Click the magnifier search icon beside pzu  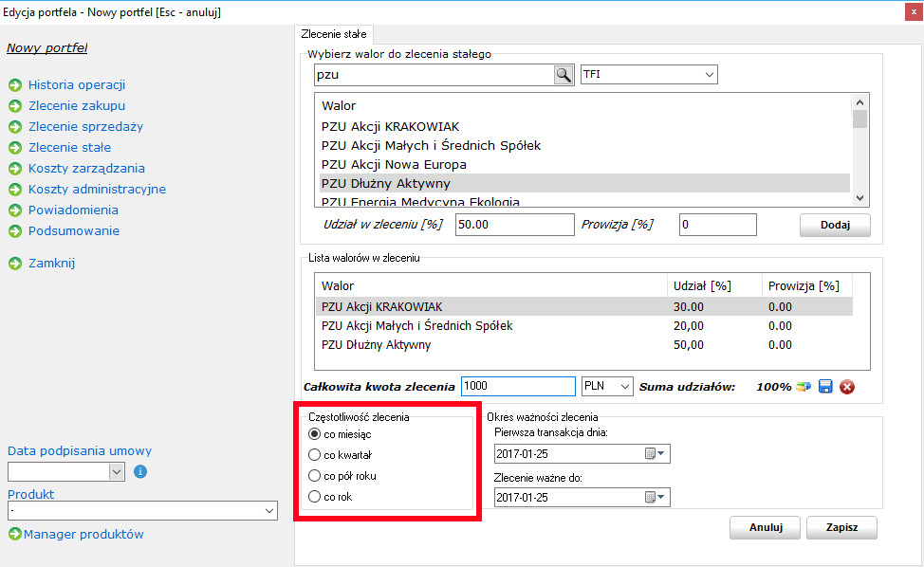[x=564, y=75]
